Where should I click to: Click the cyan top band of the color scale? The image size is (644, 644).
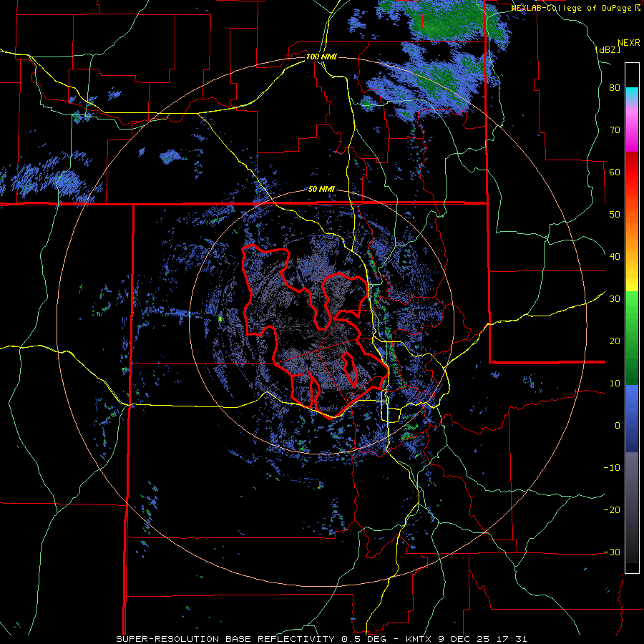pyautogui.click(x=632, y=94)
